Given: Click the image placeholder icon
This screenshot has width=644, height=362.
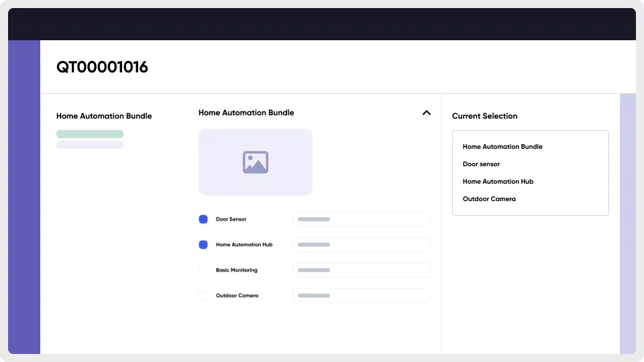Looking at the screenshot, I should (256, 162).
